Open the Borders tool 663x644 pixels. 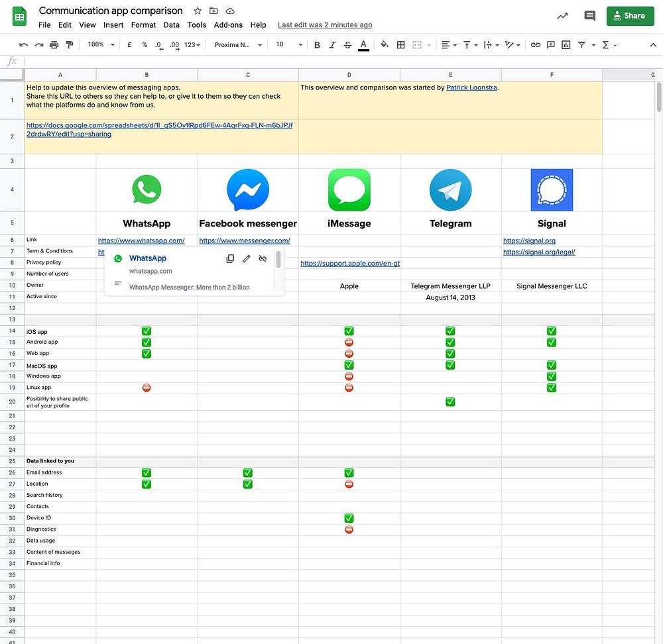(400, 45)
